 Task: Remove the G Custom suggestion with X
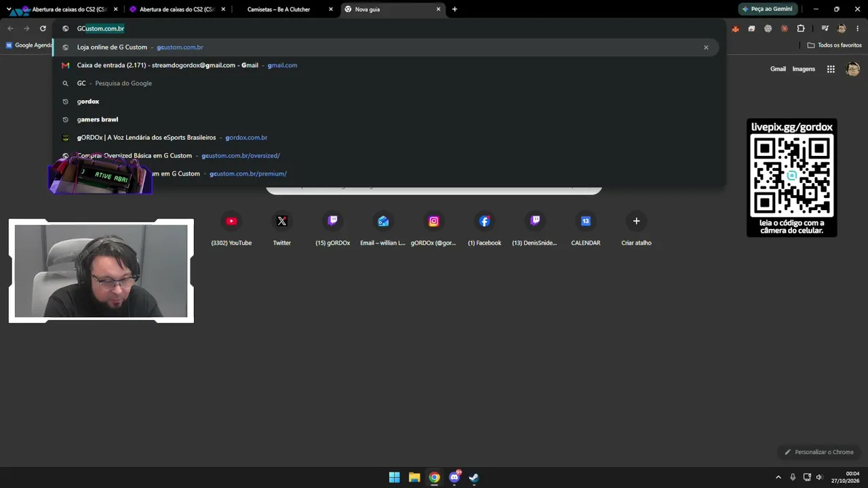click(x=706, y=47)
